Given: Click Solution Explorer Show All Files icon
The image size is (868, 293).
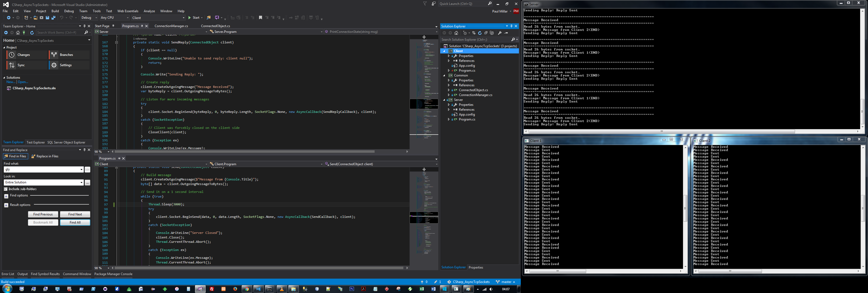Looking at the screenshot, I should click(x=492, y=33).
